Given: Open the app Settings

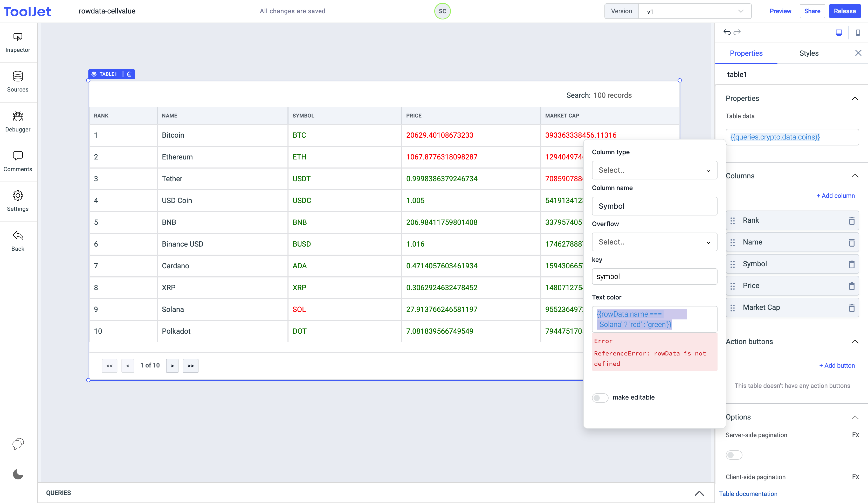Looking at the screenshot, I should click(x=18, y=201).
